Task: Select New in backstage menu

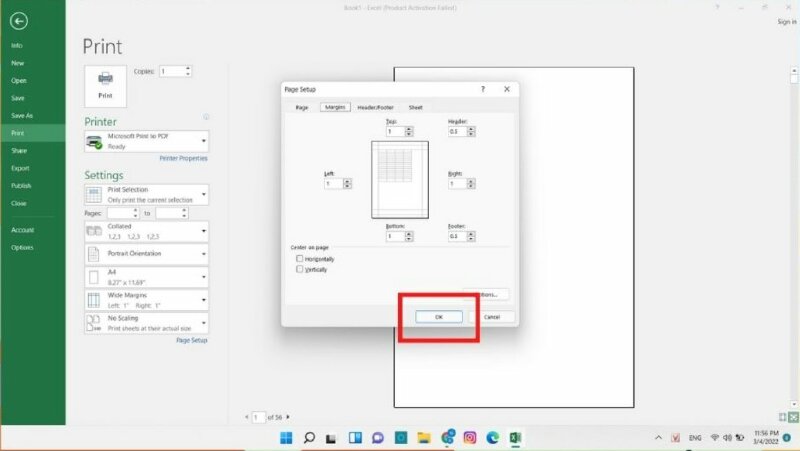Action: (x=18, y=63)
